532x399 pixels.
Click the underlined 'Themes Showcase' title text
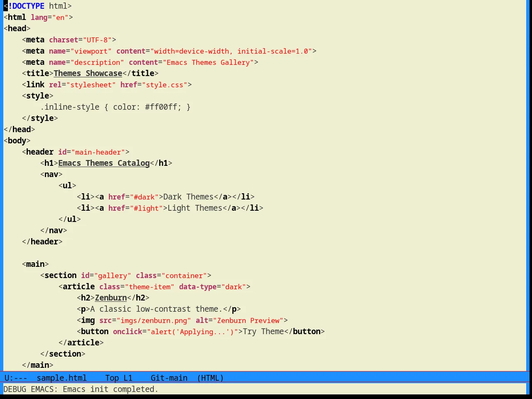coord(88,73)
